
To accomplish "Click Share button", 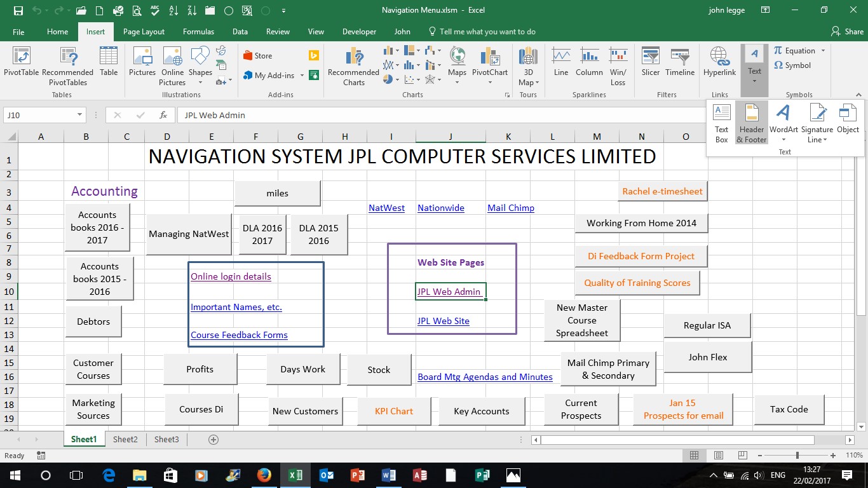I will pos(847,32).
